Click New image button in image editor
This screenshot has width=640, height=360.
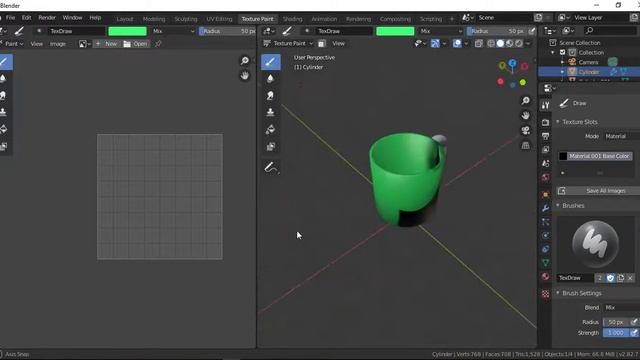(x=107, y=44)
